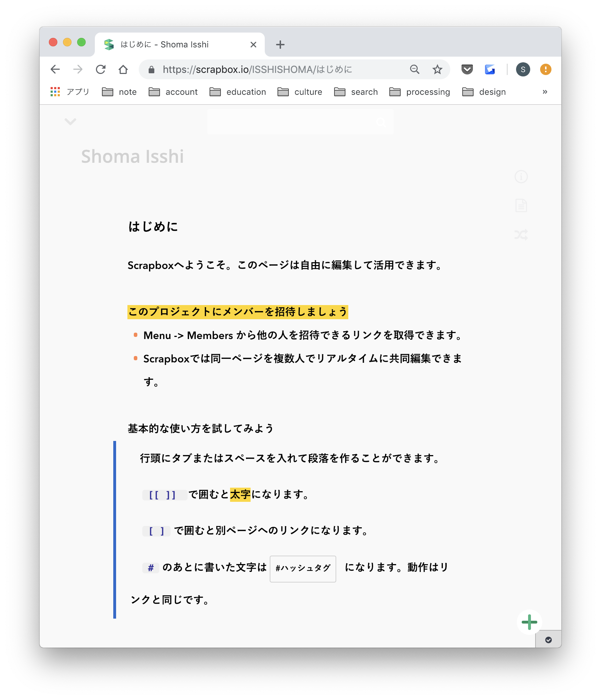The width and height of the screenshot is (601, 700).
Task: Open the page info circle icon
Action: click(x=521, y=177)
